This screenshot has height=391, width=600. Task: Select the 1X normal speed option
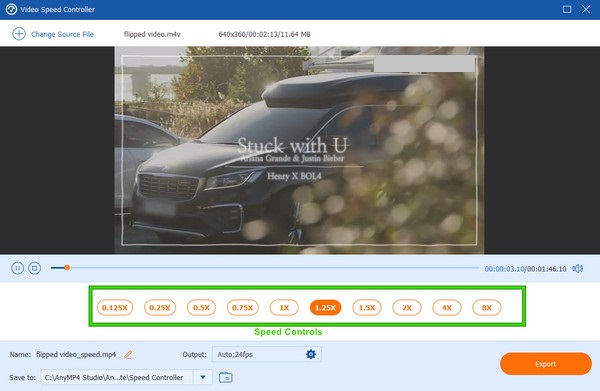coord(284,308)
